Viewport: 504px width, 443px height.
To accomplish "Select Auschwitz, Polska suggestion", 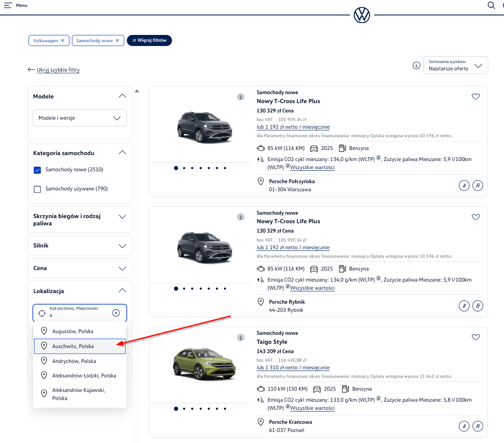I will tap(80, 346).
